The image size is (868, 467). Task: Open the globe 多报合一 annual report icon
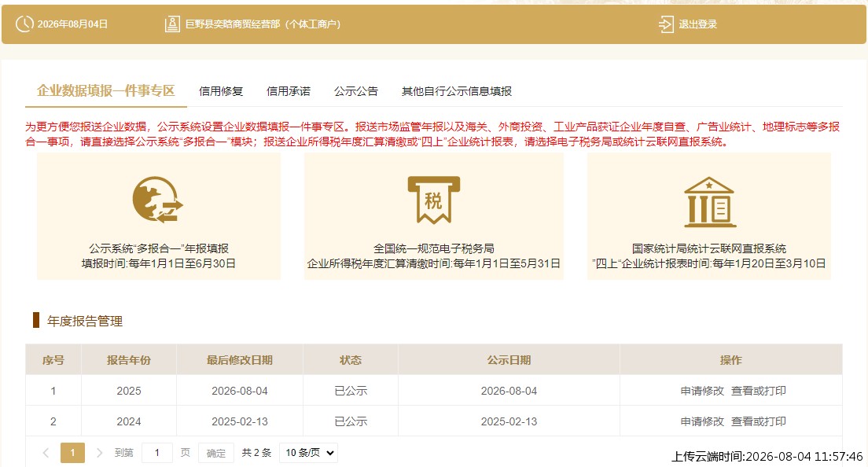point(158,200)
